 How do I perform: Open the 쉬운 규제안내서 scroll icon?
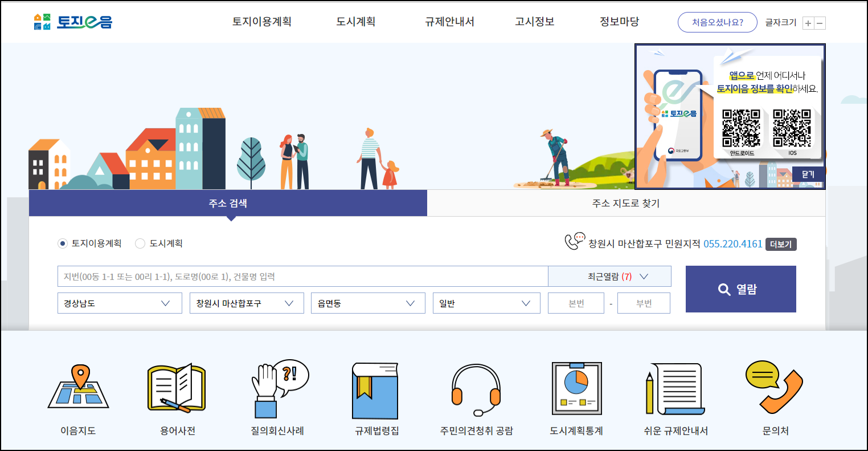pos(675,389)
